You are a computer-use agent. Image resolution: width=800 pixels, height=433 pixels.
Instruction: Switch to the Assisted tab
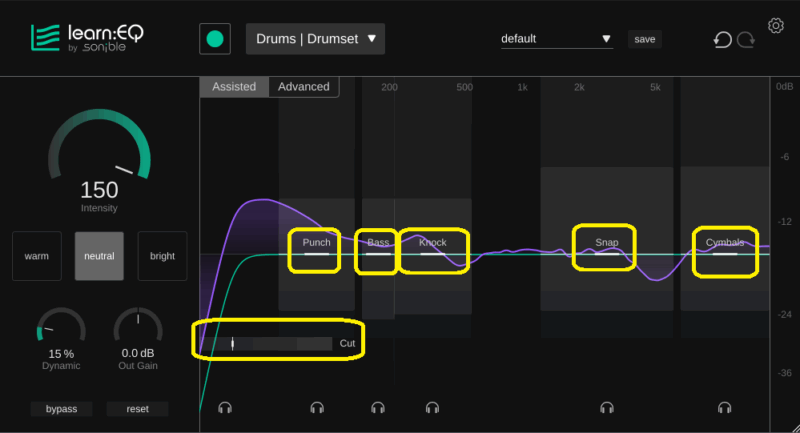tap(234, 87)
